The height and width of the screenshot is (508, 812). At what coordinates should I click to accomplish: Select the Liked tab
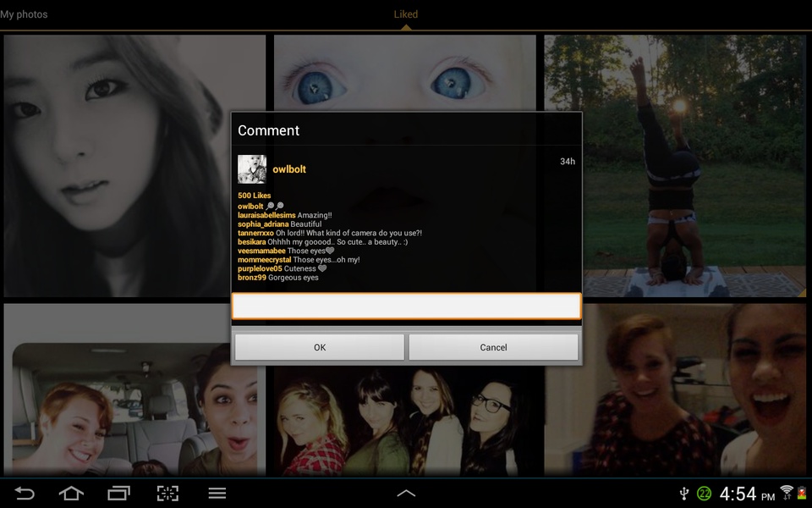(x=406, y=14)
